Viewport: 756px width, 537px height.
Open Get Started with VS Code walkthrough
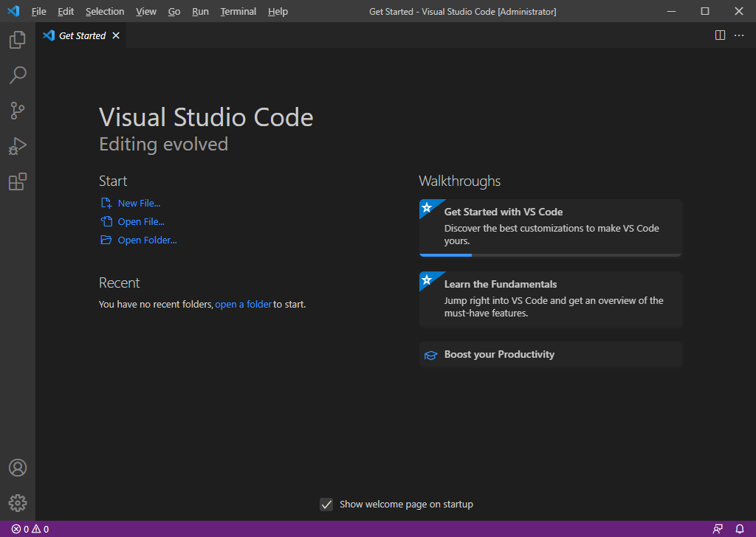click(551, 227)
